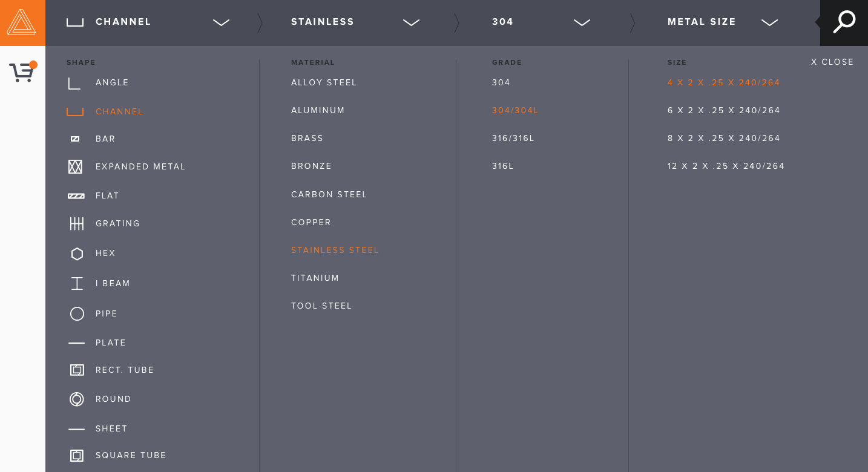The image size is (868, 472).
Task: Select the Pipe circle icon
Action: (x=77, y=313)
